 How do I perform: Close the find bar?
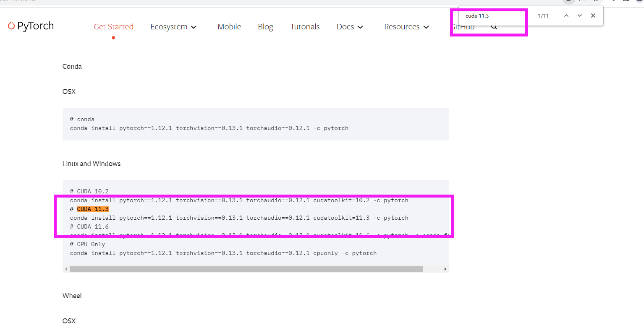(593, 16)
